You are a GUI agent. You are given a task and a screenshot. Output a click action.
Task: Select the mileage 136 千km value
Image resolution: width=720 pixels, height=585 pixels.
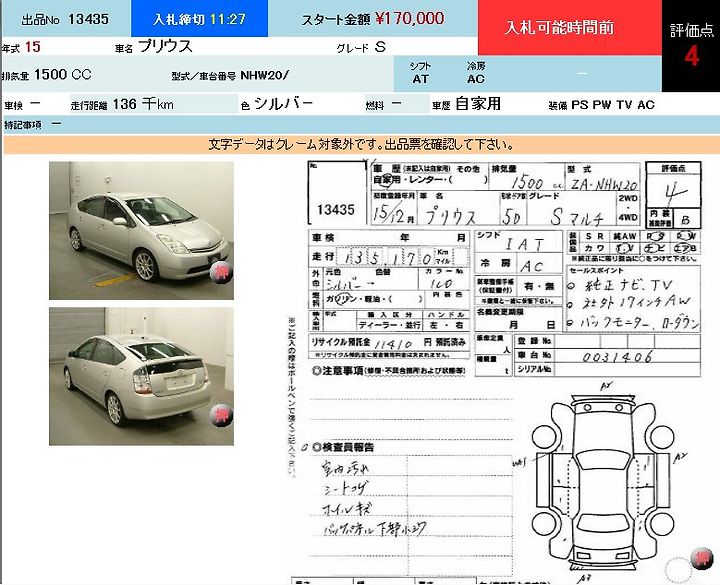click(143, 104)
